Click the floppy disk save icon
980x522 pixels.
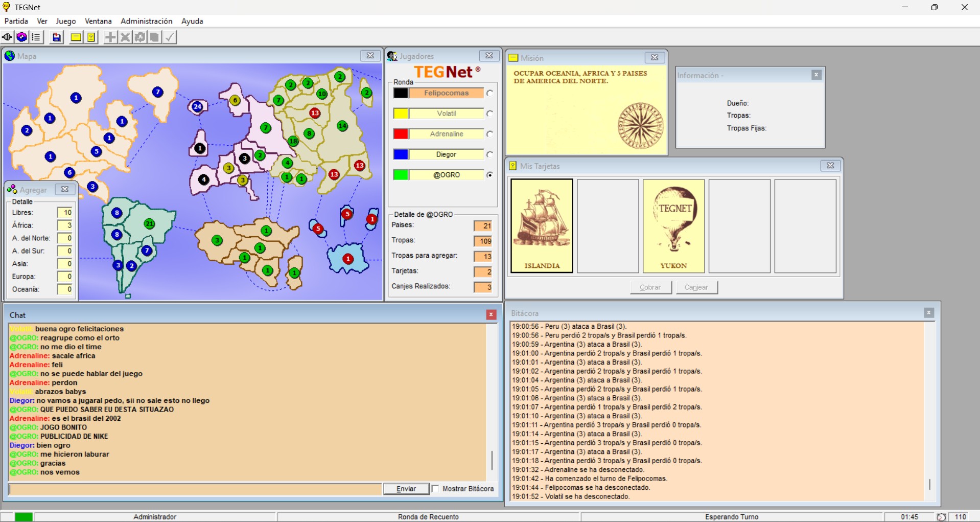(x=57, y=37)
